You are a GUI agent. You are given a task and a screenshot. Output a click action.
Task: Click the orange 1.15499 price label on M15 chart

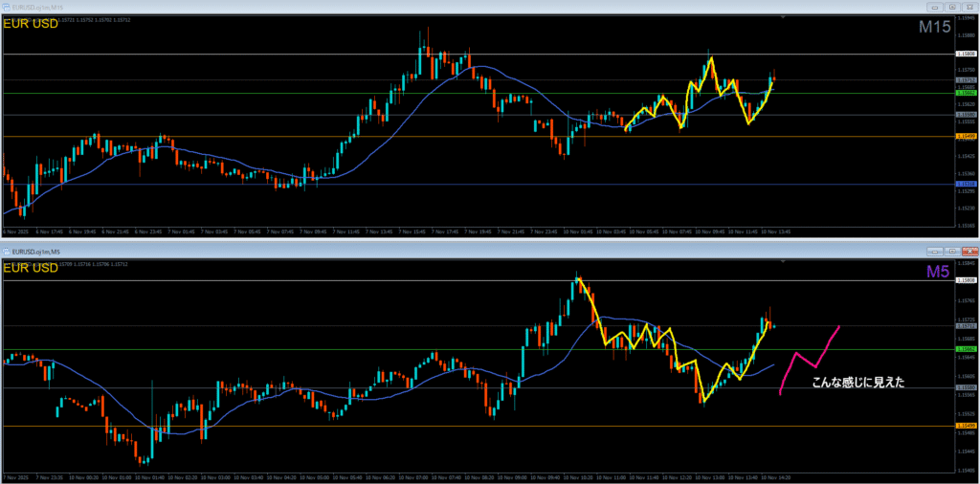pyautogui.click(x=966, y=136)
